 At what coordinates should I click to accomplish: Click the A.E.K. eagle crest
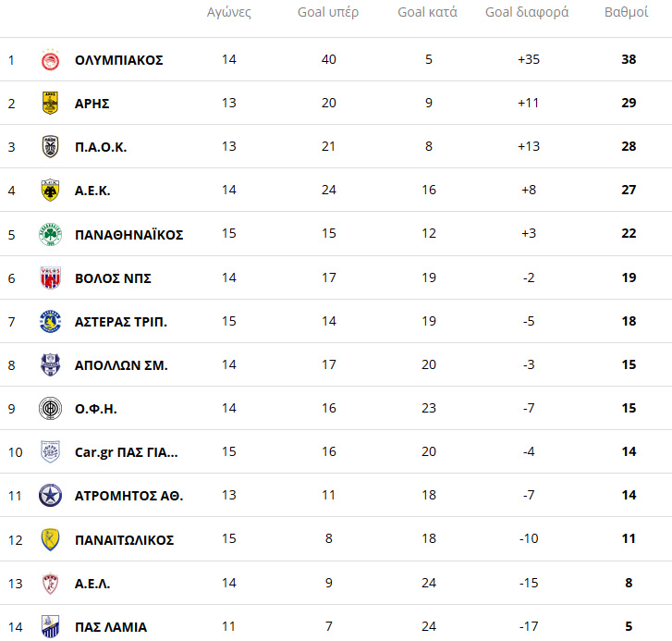tap(50, 190)
